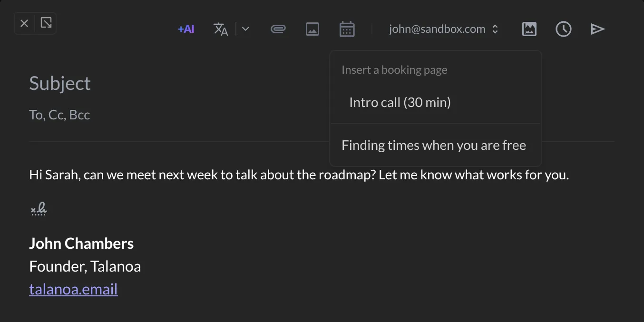
Task: Click the translate icon
Action: [x=221, y=29]
